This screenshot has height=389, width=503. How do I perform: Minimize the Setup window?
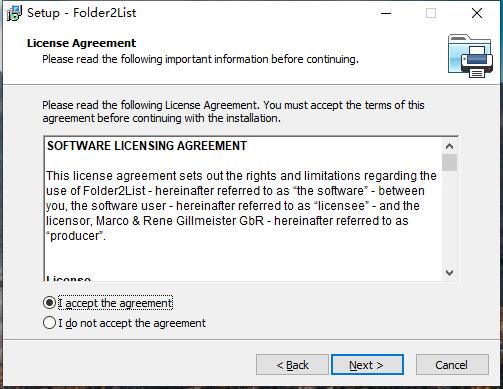pyautogui.click(x=386, y=13)
